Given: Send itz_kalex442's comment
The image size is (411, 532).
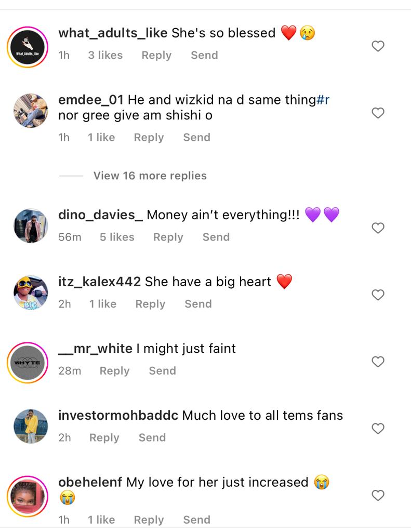Looking at the screenshot, I should point(198,303).
